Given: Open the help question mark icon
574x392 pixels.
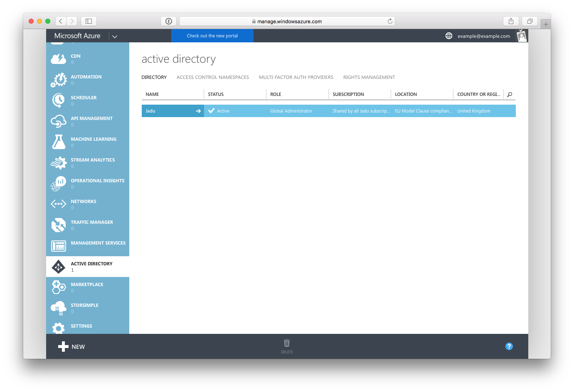Looking at the screenshot, I should point(509,346).
